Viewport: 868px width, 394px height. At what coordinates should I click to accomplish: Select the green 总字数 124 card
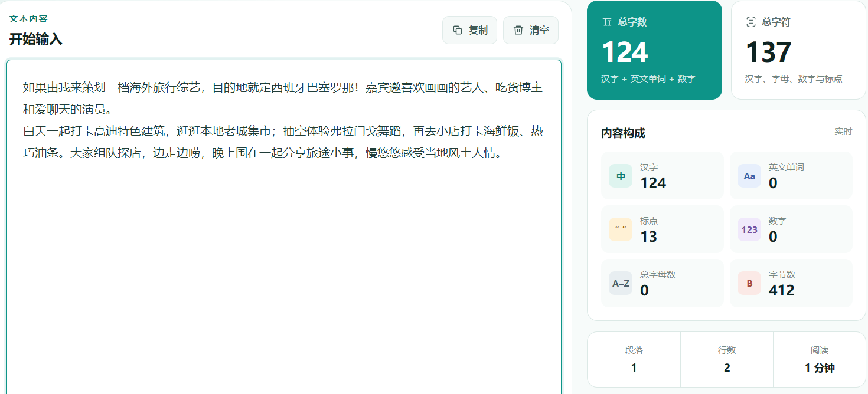tap(654, 50)
